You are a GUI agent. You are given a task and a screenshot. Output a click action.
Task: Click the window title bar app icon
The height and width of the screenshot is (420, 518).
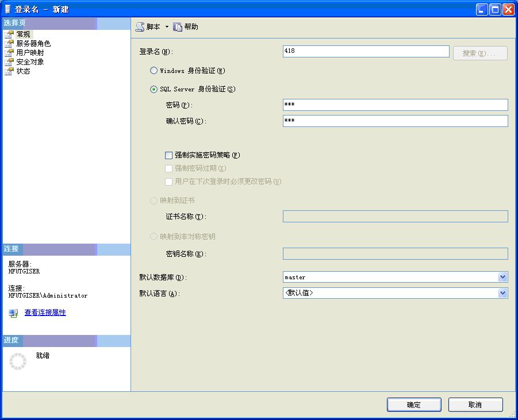[7, 9]
